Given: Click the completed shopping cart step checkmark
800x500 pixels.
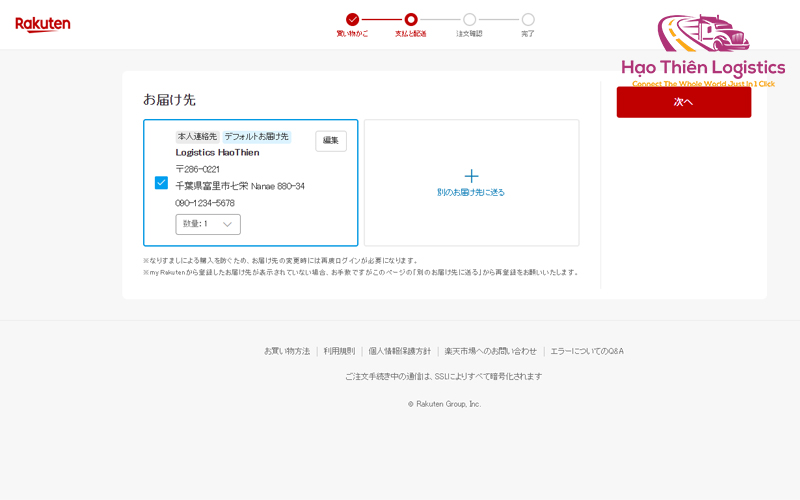Looking at the screenshot, I should [352, 19].
